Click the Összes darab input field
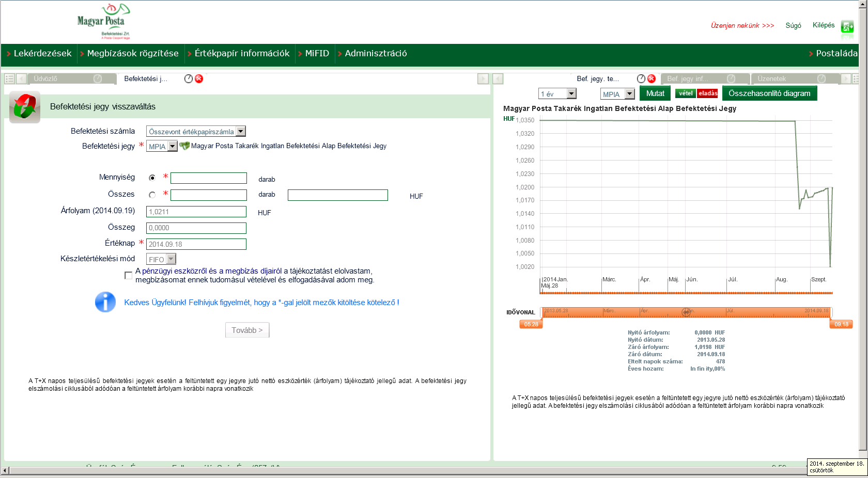 (x=209, y=195)
